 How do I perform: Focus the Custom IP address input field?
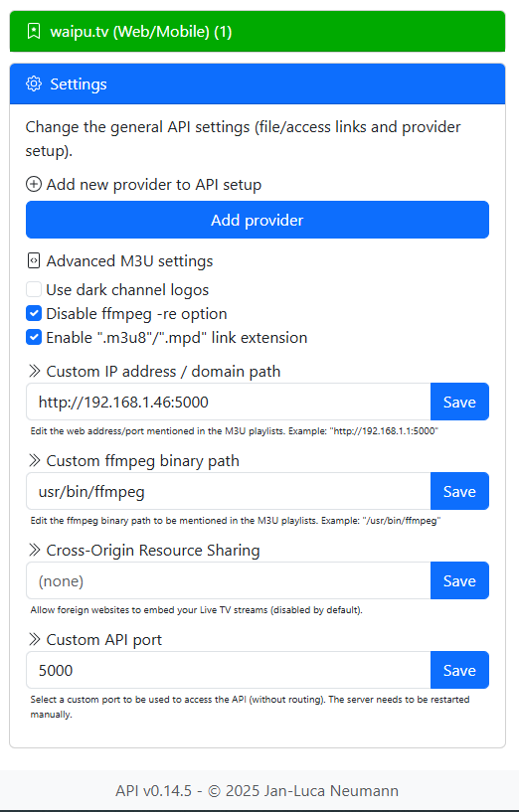(229, 402)
